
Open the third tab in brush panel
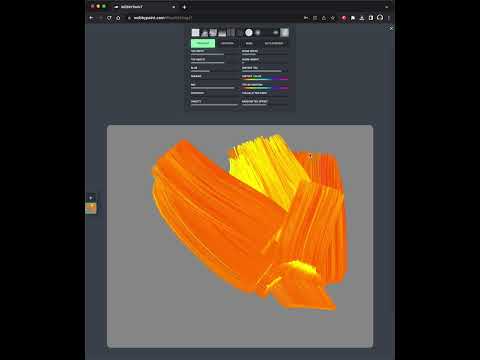[249, 43]
